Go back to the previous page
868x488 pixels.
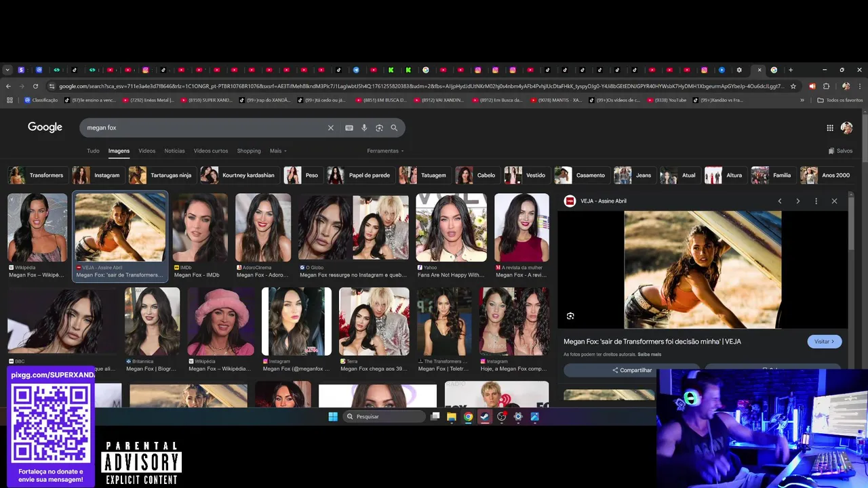pyautogui.click(x=8, y=86)
